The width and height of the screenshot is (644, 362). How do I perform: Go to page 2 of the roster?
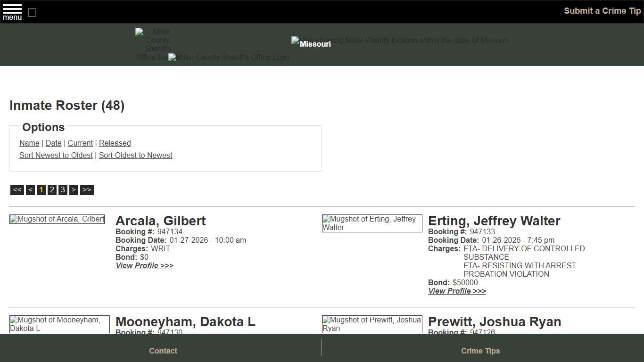pyautogui.click(x=52, y=189)
